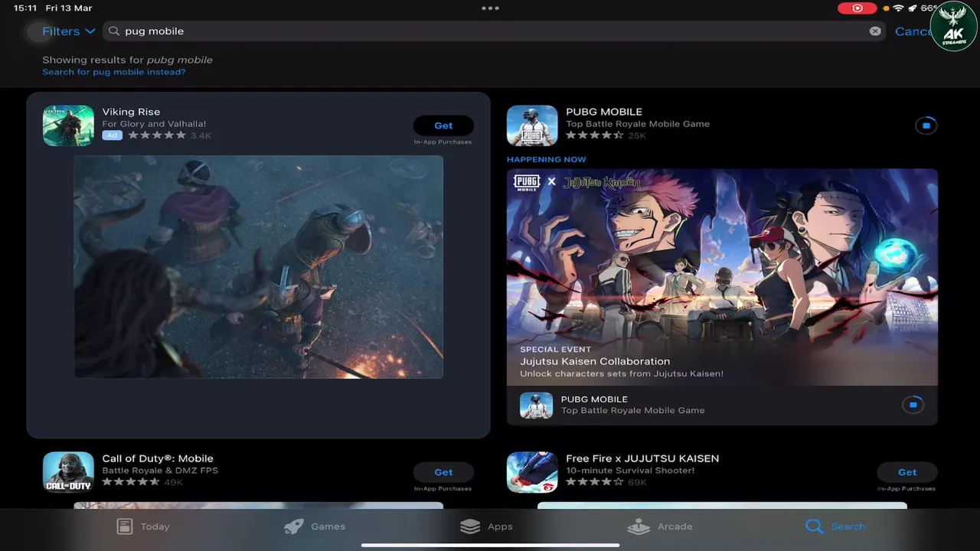This screenshot has width=980, height=551.
Task: Get Call of Duty: Mobile
Action: click(443, 472)
